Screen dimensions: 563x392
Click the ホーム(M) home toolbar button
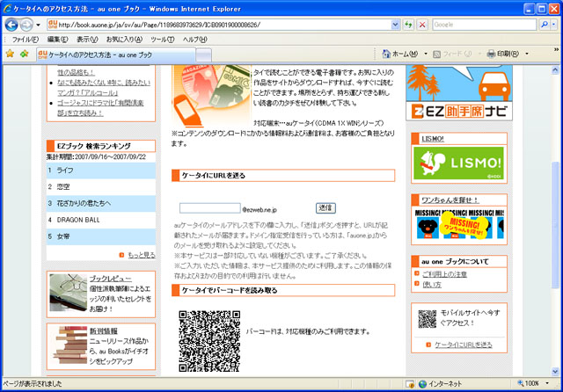[400, 54]
